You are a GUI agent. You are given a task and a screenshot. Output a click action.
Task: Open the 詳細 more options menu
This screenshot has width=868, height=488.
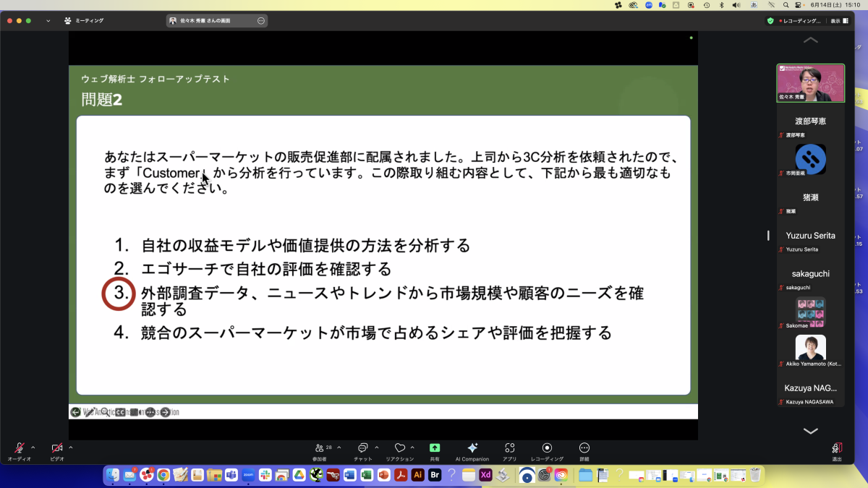pos(584,448)
